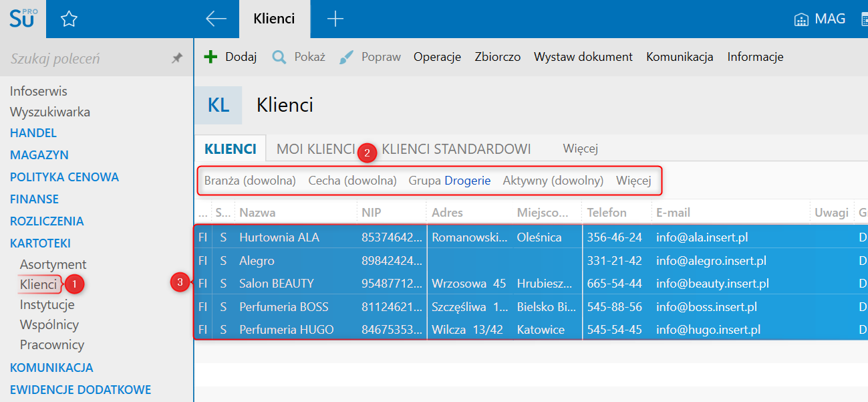868x402 pixels.
Task: Click the green plus Dodaj icon
Action: [x=210, y=57]
